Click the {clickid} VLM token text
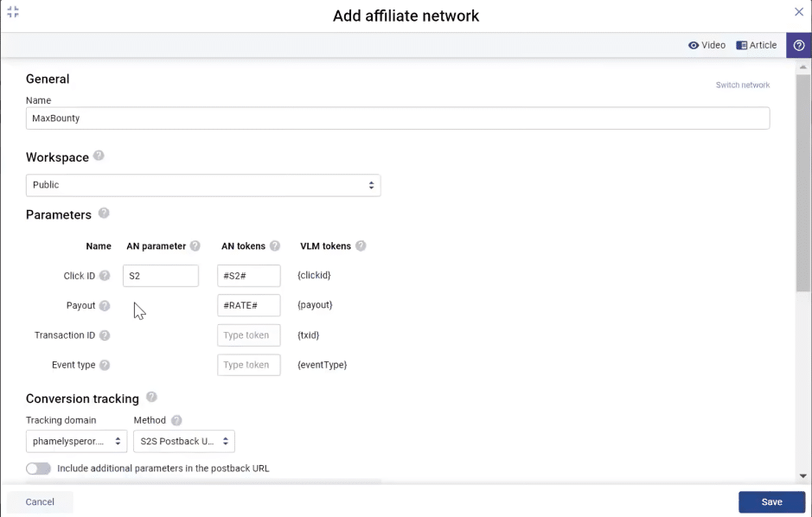Screen dimensions: 812x517 point(314,275)
